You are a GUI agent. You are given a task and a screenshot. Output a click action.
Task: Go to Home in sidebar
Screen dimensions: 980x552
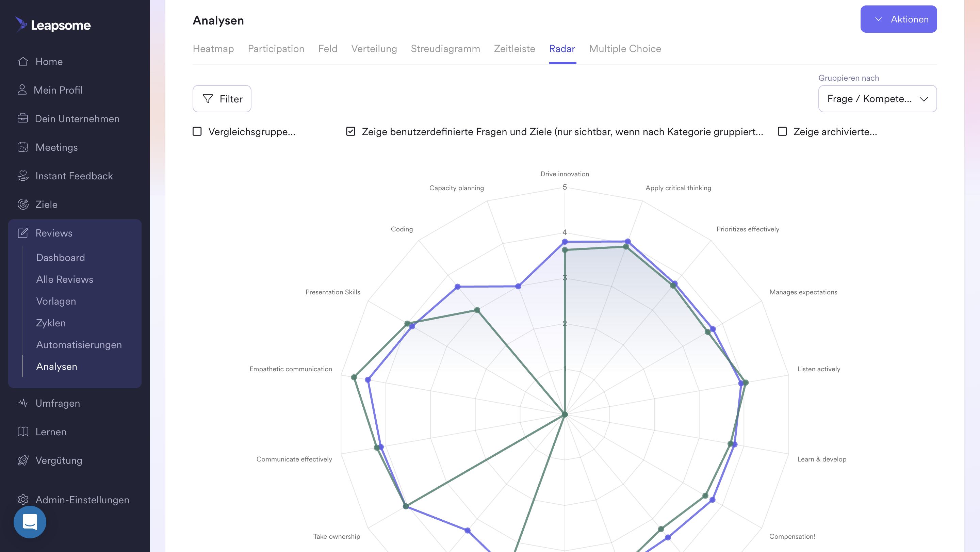[x=49, y=61]
